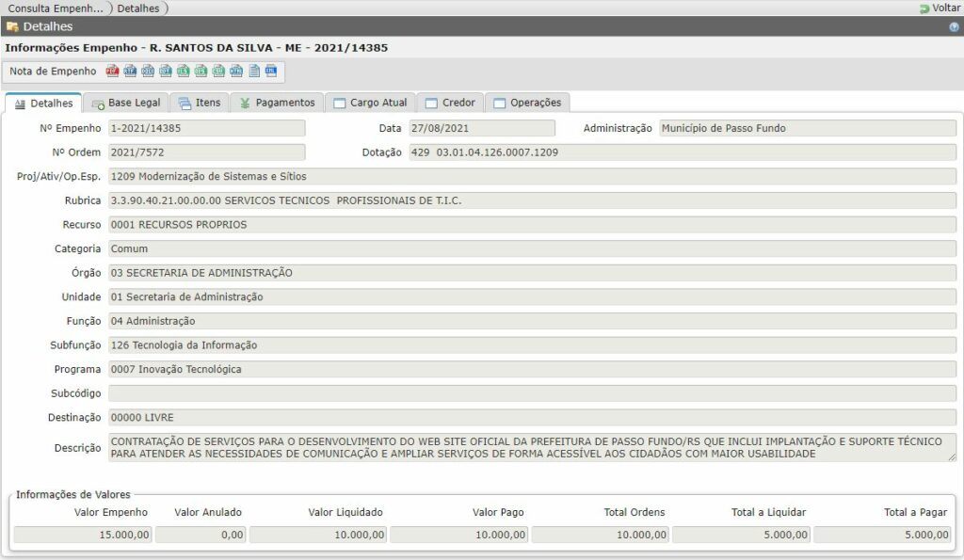Export Nota de Empenho as RTF
The width and height of the screenshot is (964, 560).
click(x=130, y=71)
